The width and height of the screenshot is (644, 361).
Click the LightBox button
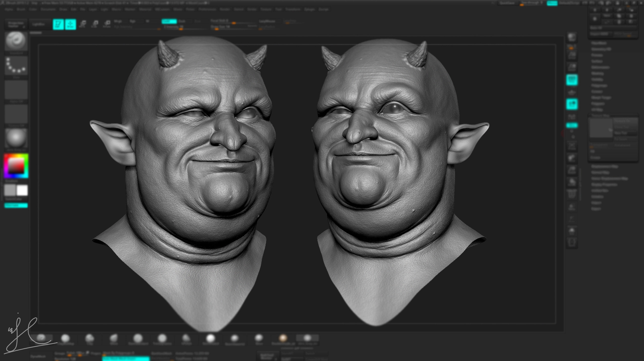click(38, 24)
